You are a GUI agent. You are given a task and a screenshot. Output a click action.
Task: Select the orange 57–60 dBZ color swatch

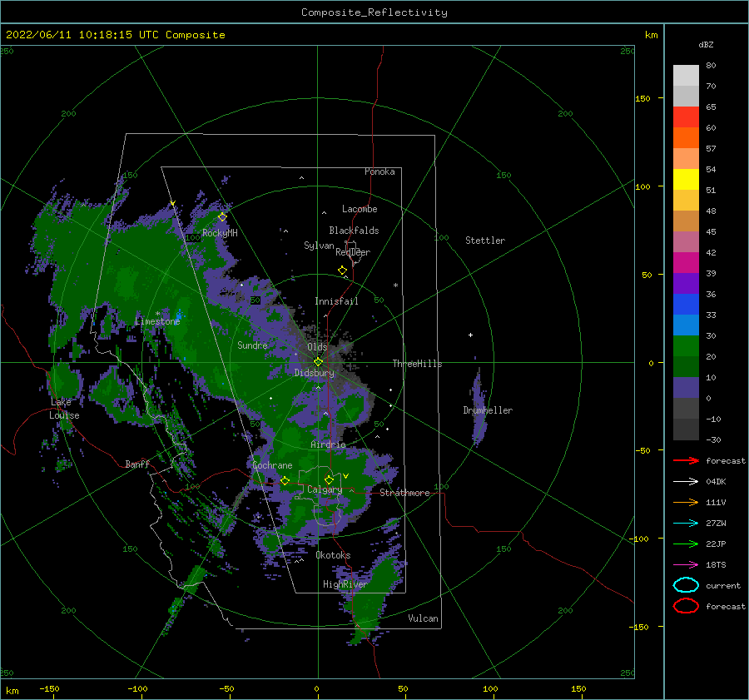(x=686, y=138)
